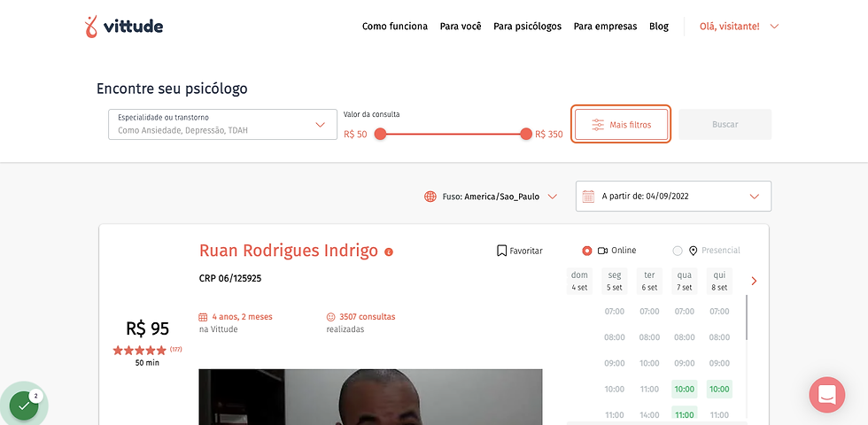Select the Online radio option
Screen dimensions: 868x425
coord(586,251)
